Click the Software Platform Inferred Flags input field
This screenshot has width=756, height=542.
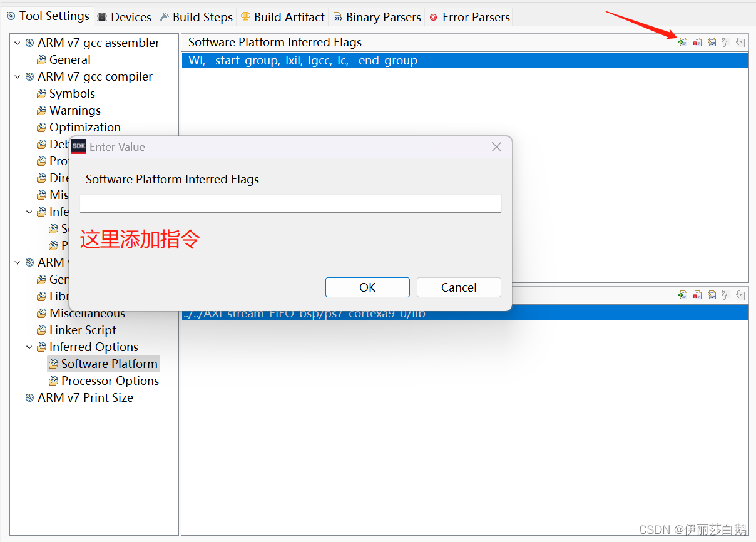(x=290, y=203)
